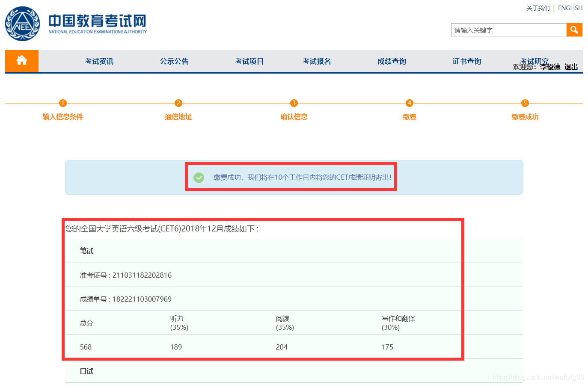Image resolution: width=588 pixels, height=385 pixels.
Task: Click step 4 circle marker
Action: pyautogui.click(x=410, y=103)
